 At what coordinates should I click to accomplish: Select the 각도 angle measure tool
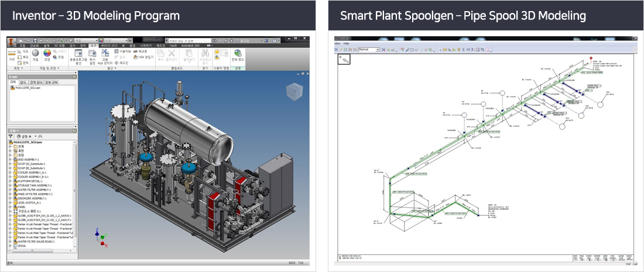[23, 51]
